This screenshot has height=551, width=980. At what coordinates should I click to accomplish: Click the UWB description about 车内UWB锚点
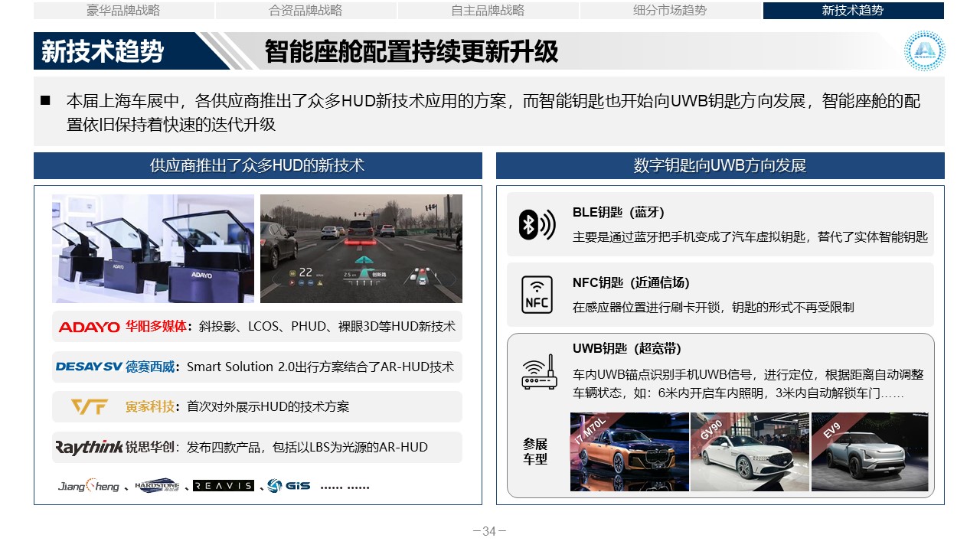[x=749, y=384]
